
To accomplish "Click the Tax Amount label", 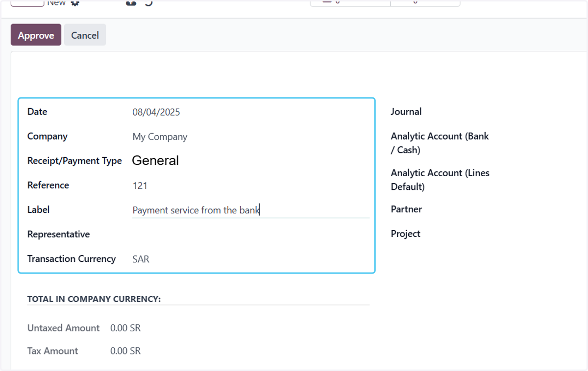I will 53,351.
